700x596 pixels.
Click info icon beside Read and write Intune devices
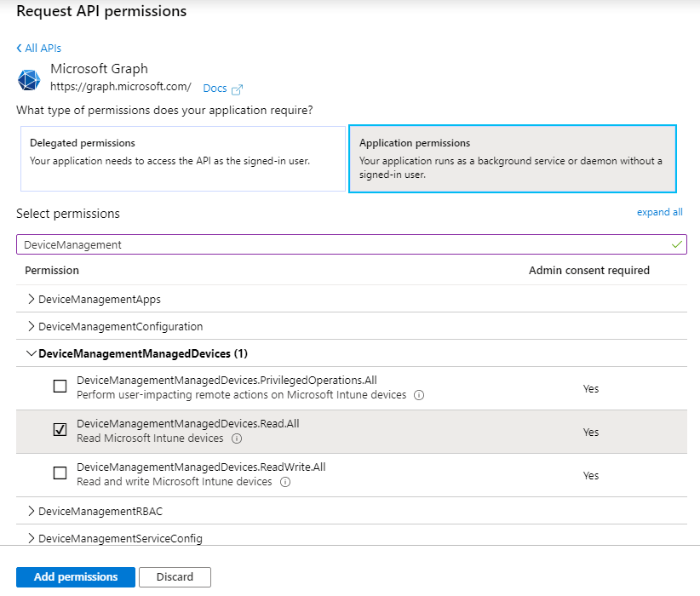click(285, 482)
